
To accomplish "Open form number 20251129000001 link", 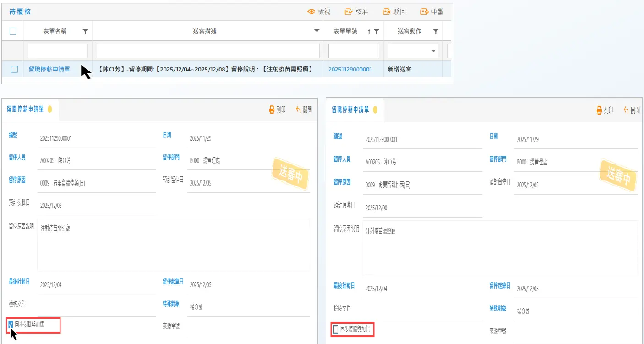I will pyautogui.click(x=350, y=69).
